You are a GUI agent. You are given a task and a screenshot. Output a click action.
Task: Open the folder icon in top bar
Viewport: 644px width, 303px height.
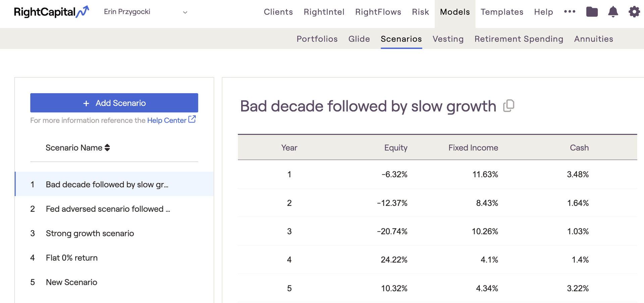592,12
